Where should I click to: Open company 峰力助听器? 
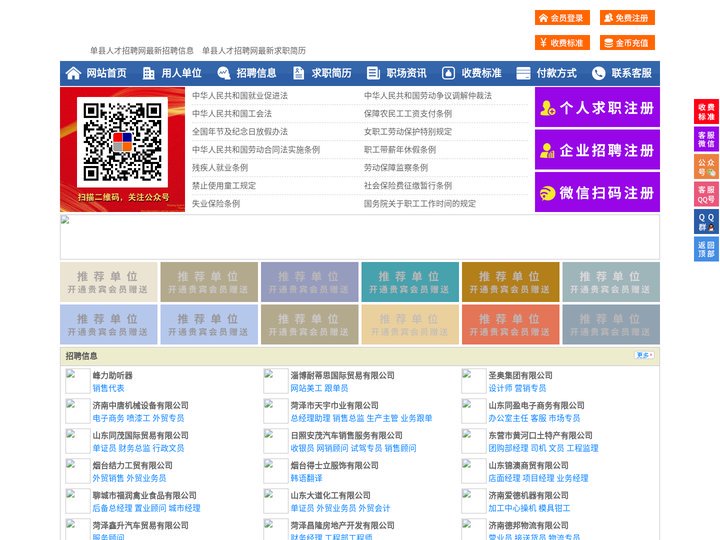(x=112, y=375)
